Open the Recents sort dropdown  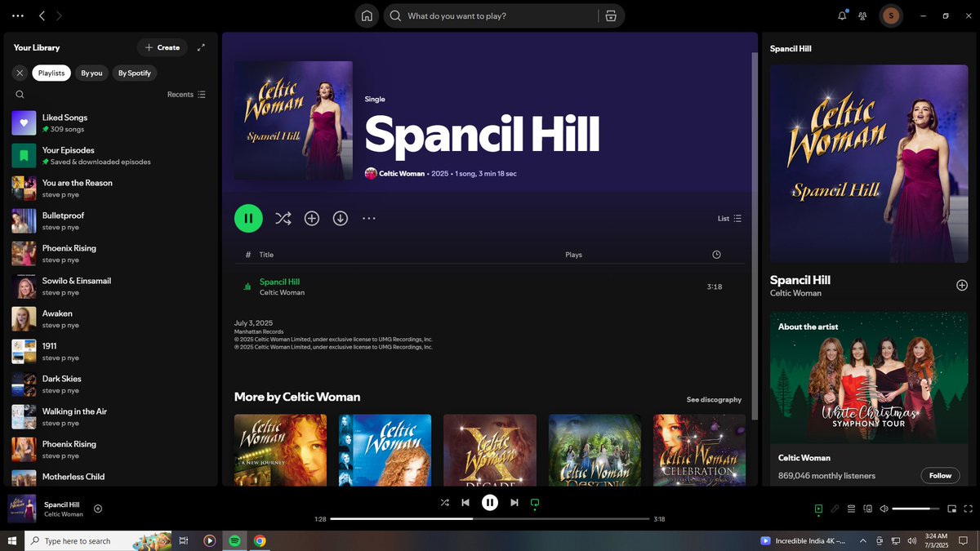pyautogui.click(x=186, y=95)
